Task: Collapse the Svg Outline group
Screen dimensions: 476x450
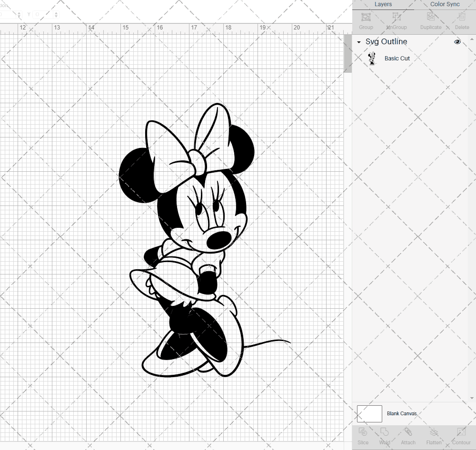Action: coord(358,42)
